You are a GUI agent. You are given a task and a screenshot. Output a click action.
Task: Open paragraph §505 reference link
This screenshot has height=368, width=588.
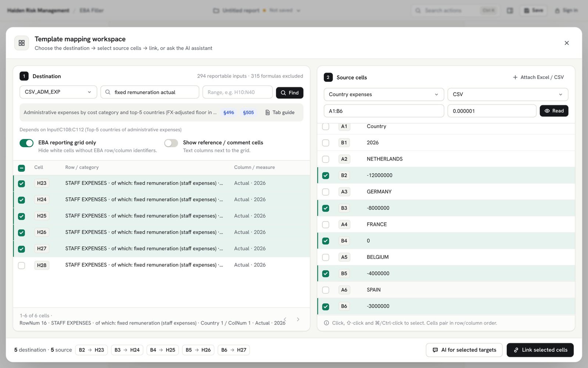point(248,113)
